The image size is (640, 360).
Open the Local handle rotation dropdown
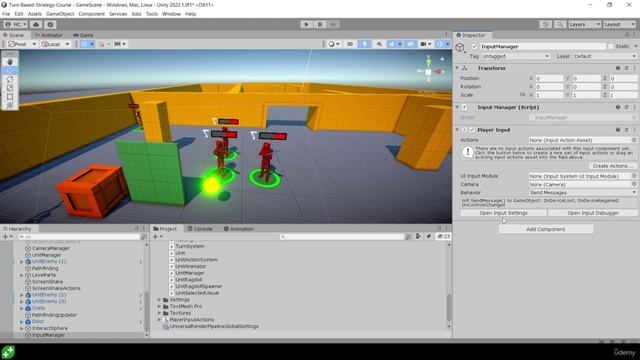tap(55, 44)
